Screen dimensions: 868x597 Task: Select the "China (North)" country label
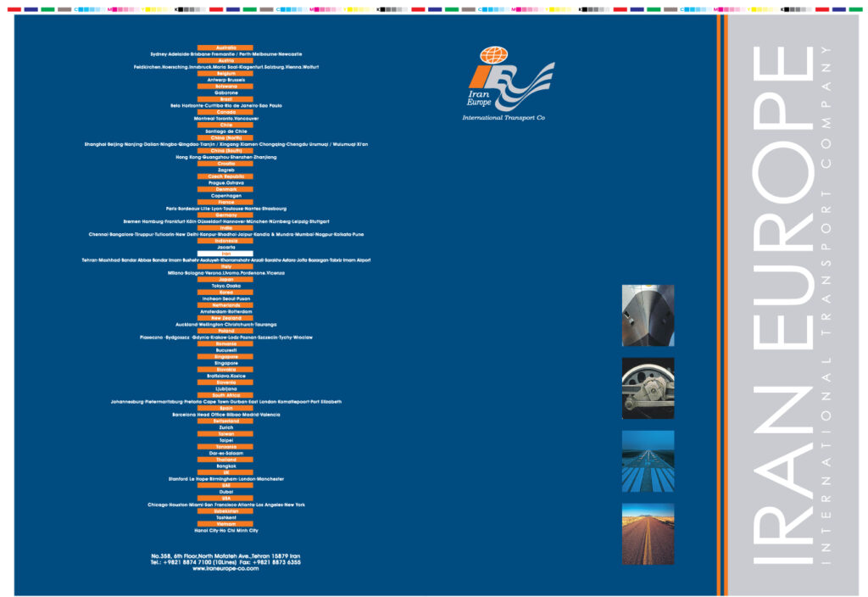click(225, 138)
